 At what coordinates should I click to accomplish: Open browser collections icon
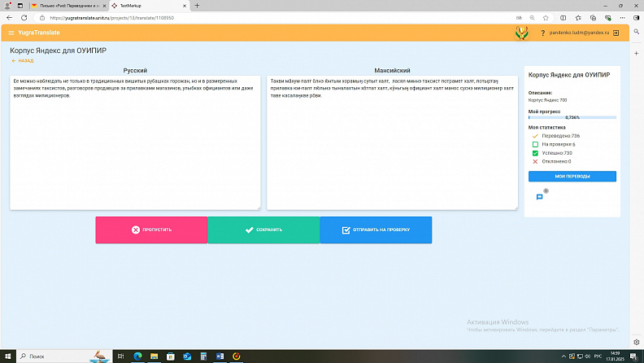click(593, 18)
